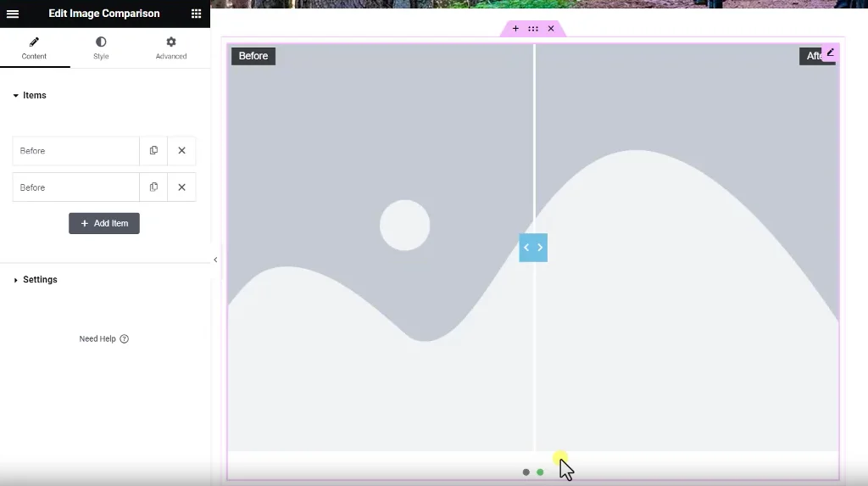The height and width of the screenshot is (486, 868).
Task: Delete the second Before item
Action: click(181, 187)
